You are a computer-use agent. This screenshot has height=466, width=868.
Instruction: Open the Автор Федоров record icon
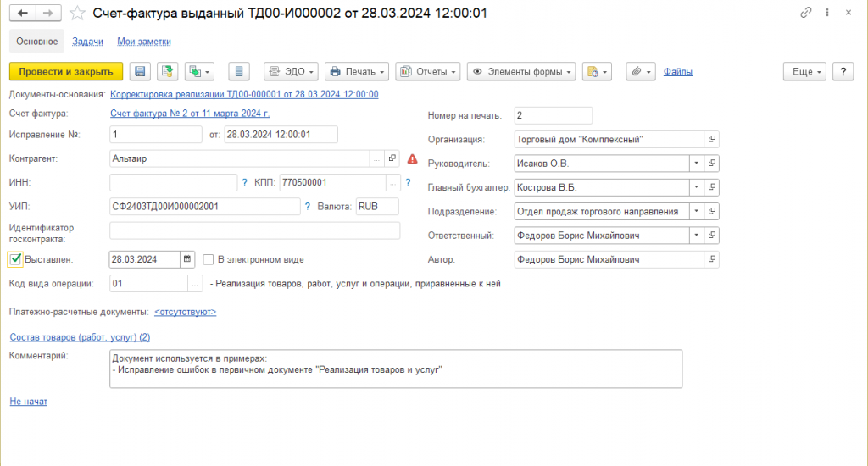point(711,259)
